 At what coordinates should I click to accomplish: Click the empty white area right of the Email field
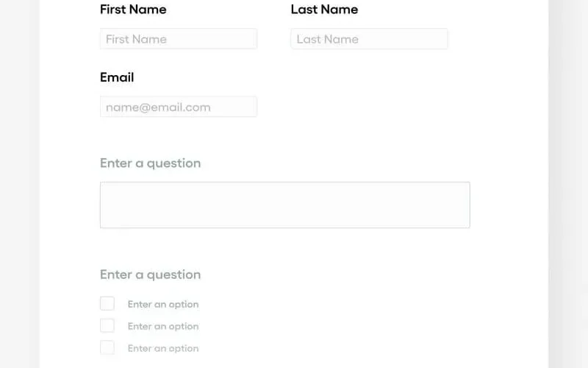382,107
